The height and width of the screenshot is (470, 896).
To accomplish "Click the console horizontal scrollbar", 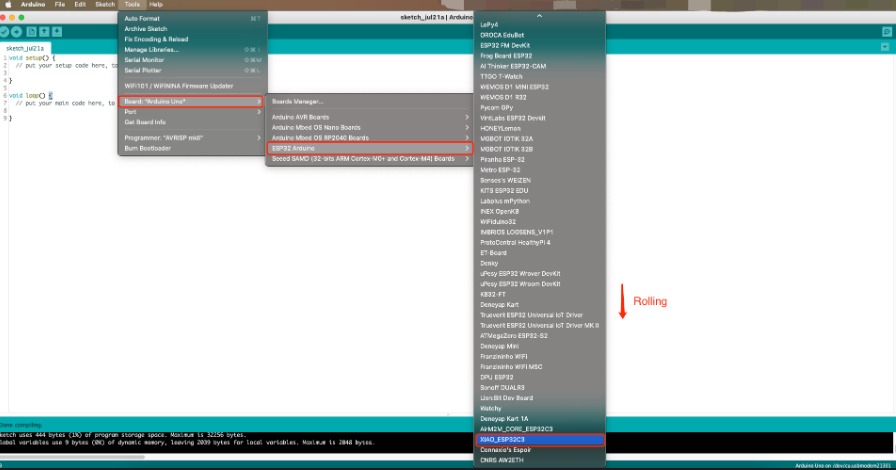I will 72,457.
